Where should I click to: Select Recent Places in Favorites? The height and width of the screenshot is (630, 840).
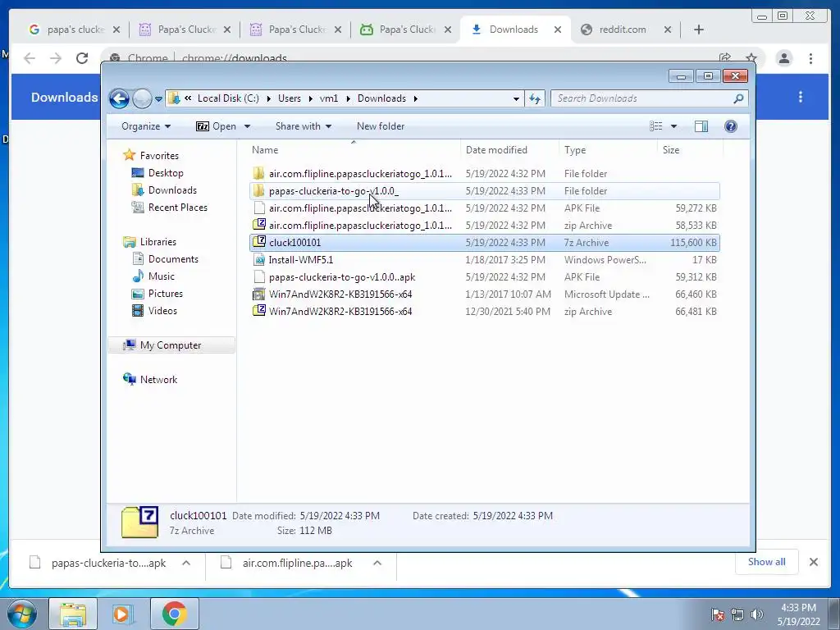(x=177, y=208)
